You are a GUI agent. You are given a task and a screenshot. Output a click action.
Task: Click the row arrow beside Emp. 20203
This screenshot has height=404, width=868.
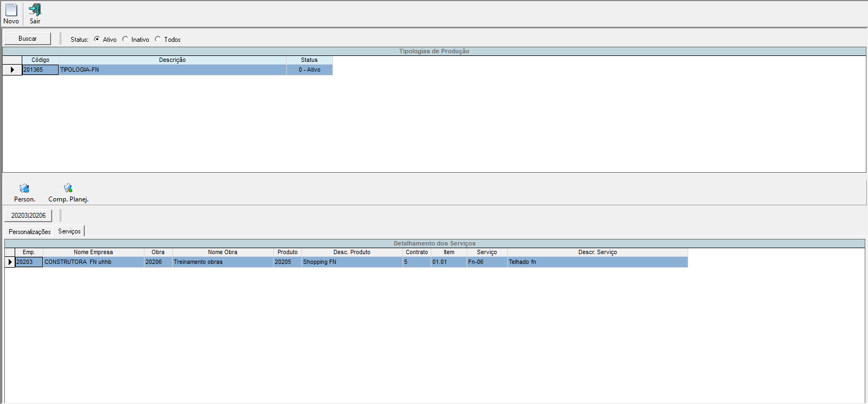(10, 262)
